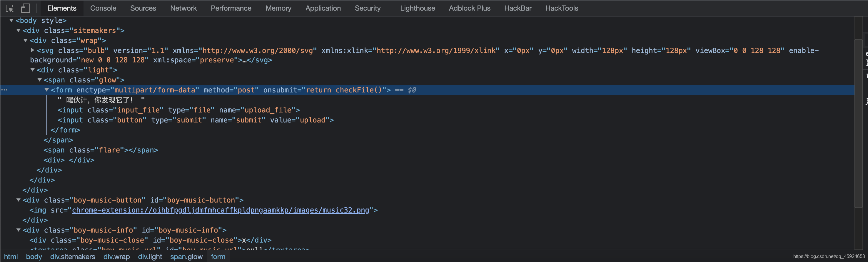Collapse the body element node

coord(11,21)
